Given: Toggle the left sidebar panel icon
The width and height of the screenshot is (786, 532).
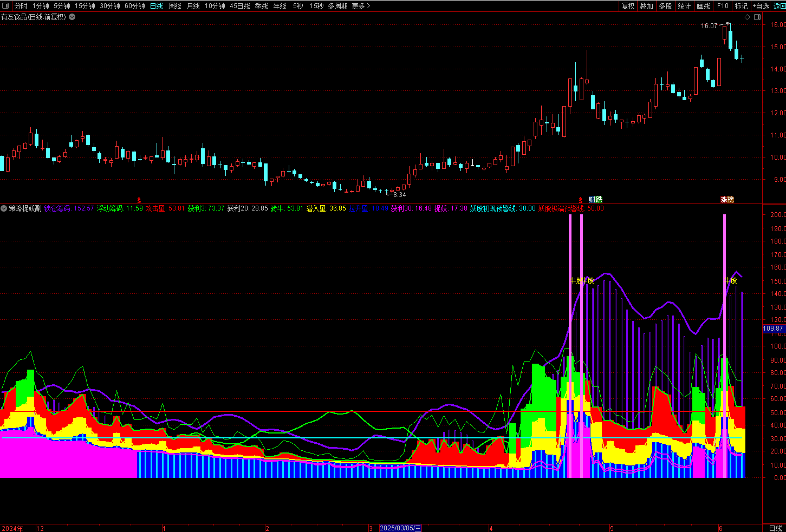Looking at the screenshot, I should [6, 6].
